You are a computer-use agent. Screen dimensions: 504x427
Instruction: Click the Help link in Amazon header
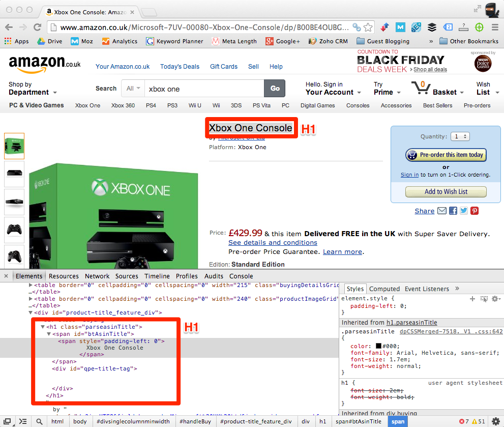(276, 67)
